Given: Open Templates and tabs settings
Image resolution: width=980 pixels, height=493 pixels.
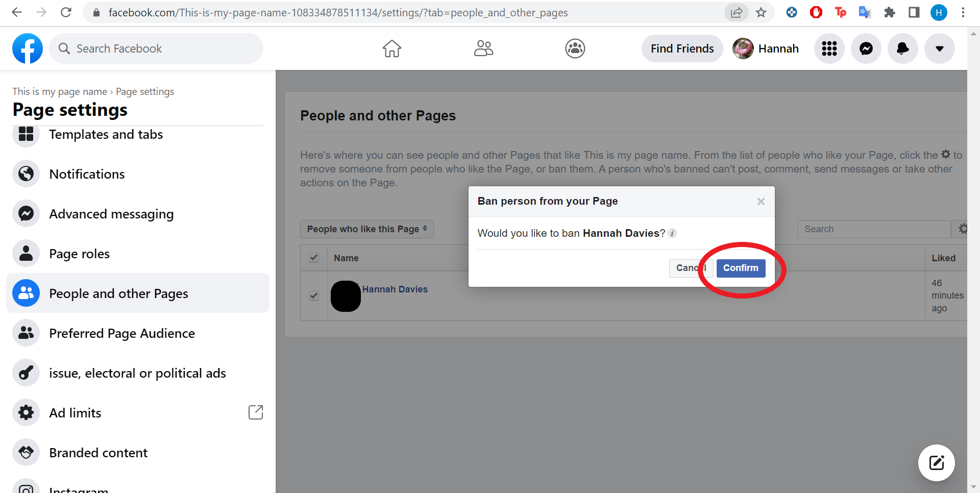Looking at the screenshot, I should pyautogui.click(x=138, y=134).
